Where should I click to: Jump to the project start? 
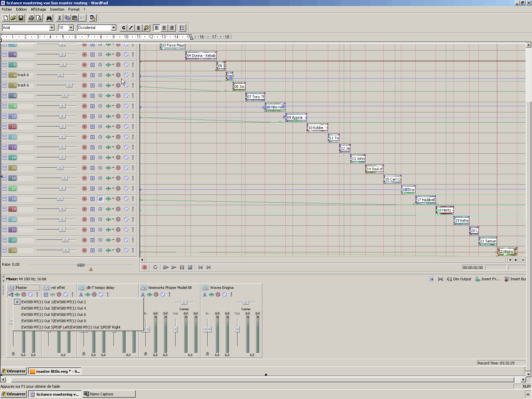(200, 267)
